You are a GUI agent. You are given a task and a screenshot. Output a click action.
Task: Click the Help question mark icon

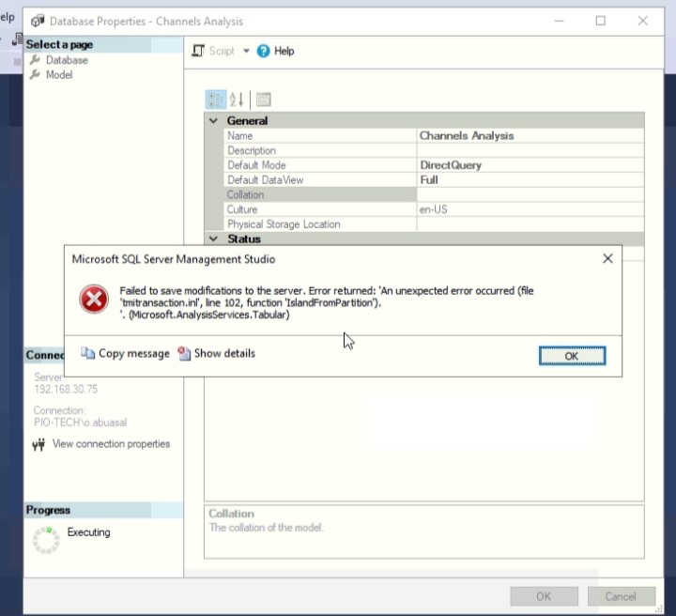click(x=264, y=51)
